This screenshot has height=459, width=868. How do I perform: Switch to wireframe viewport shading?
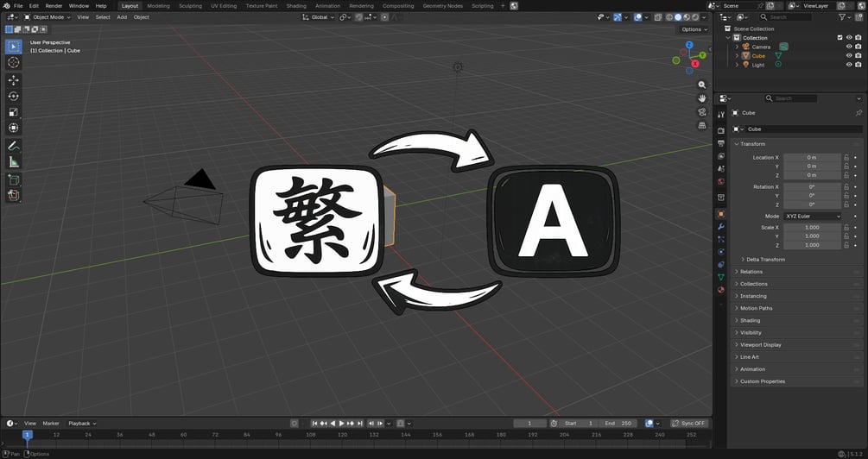670,17
